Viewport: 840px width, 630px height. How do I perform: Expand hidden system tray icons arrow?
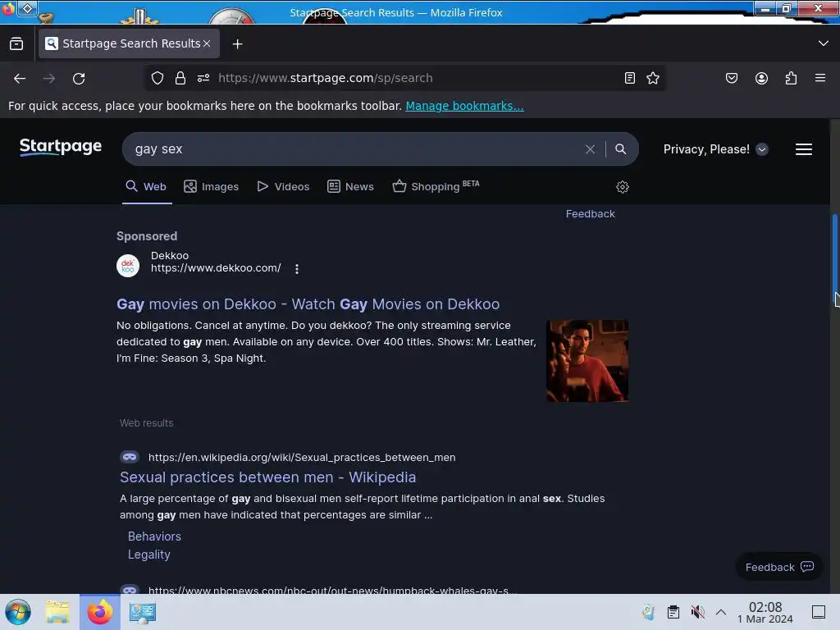point(720,612)
